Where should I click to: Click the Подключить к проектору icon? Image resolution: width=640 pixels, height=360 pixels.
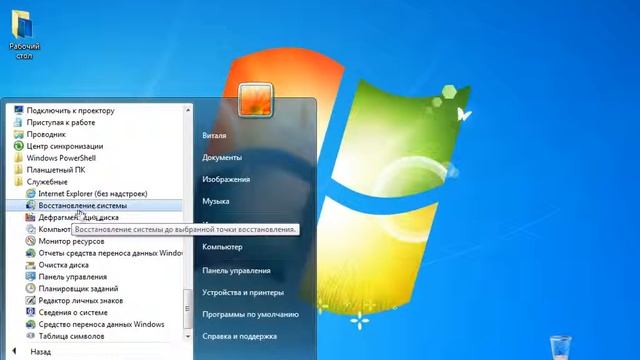18,110
